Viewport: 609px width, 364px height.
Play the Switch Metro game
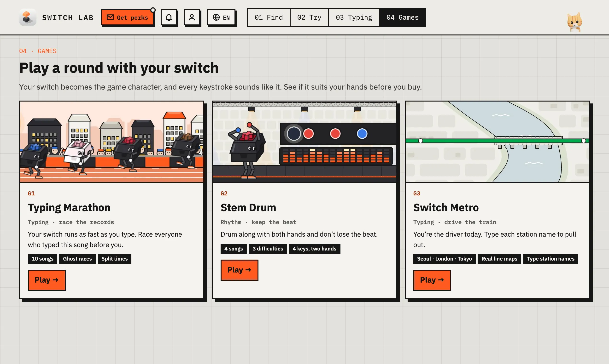click(x=432, y=280)
